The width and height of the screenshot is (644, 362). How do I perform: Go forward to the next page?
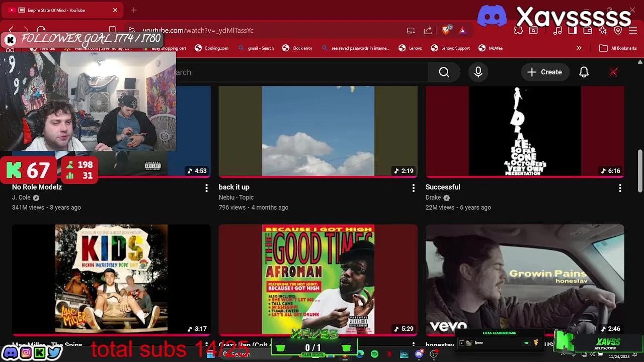point(26,30)
